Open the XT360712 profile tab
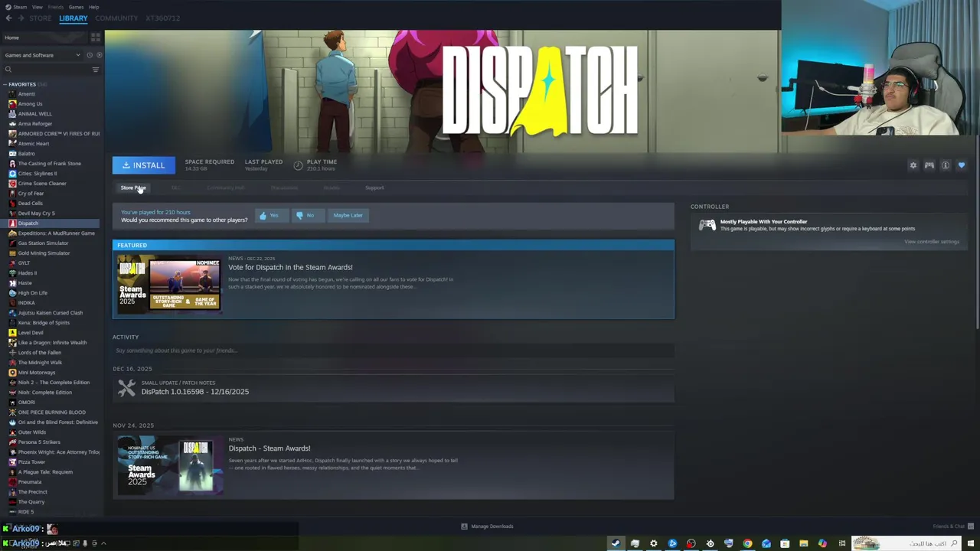Screen dimensions: 980x551 tap(162, 18)
